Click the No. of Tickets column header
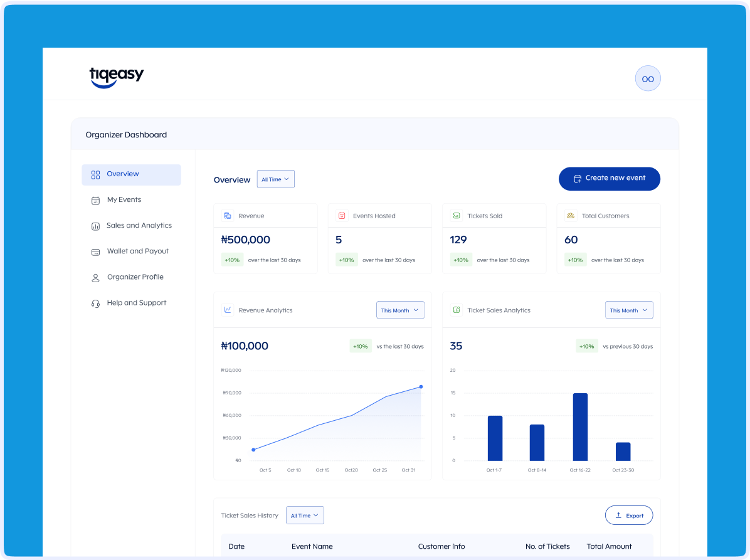Screen dimensions: 750x560 547,546
